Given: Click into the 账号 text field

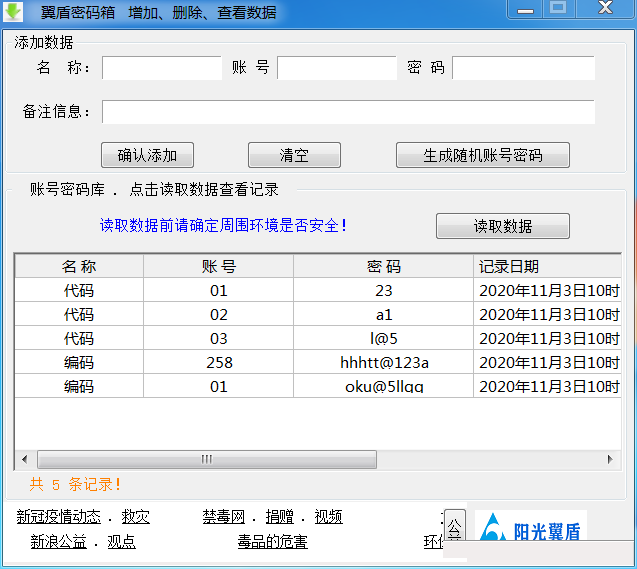Looking at the screenshot, I should tap(337, 68).
